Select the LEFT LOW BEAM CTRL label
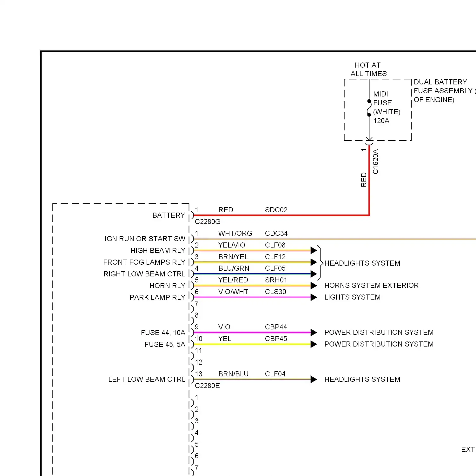Image resolution: width=476 pixels, height=476 pixels. point(147,379)
